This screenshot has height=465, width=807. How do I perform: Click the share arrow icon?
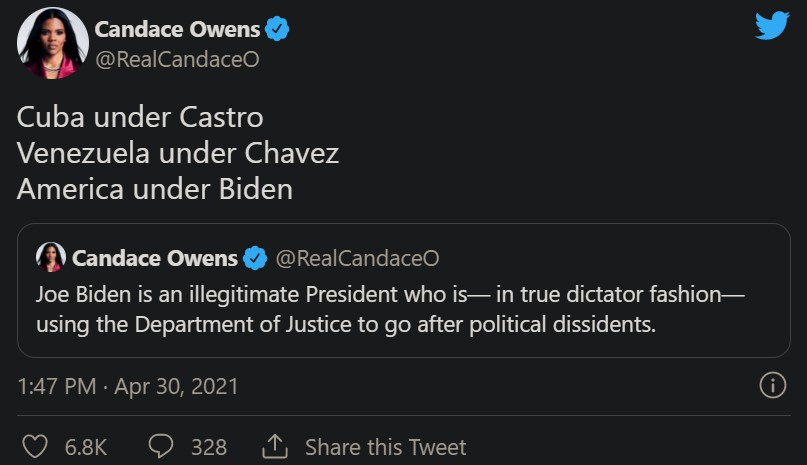[274, 446]
